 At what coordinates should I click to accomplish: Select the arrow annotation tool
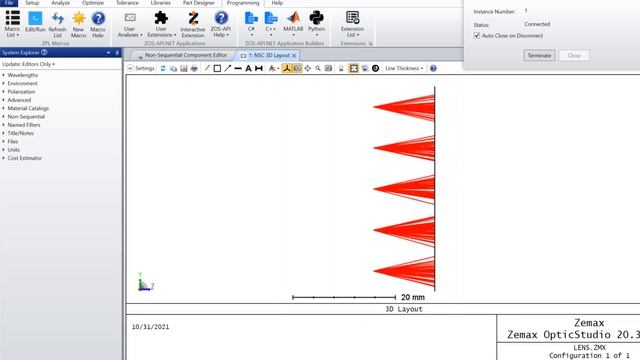tap(228, 68)
